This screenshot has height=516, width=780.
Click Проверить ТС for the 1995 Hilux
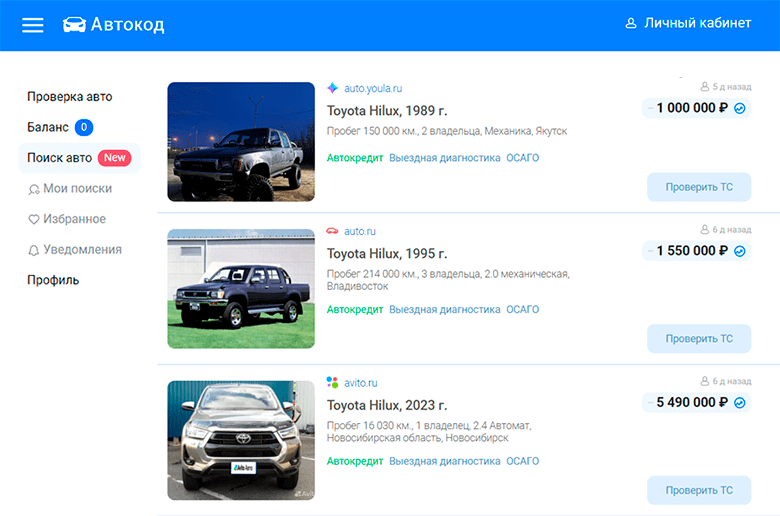[x=699, y=339]
